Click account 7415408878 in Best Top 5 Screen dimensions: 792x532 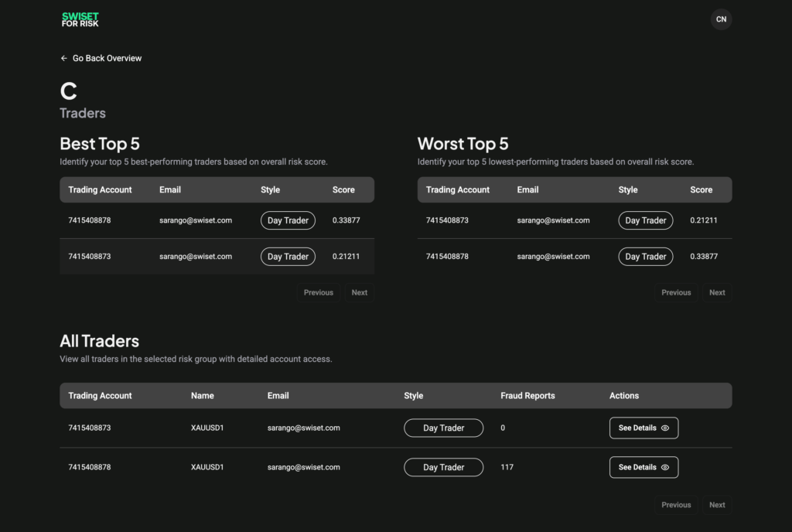pyautogui.click(x=90, y=220)
